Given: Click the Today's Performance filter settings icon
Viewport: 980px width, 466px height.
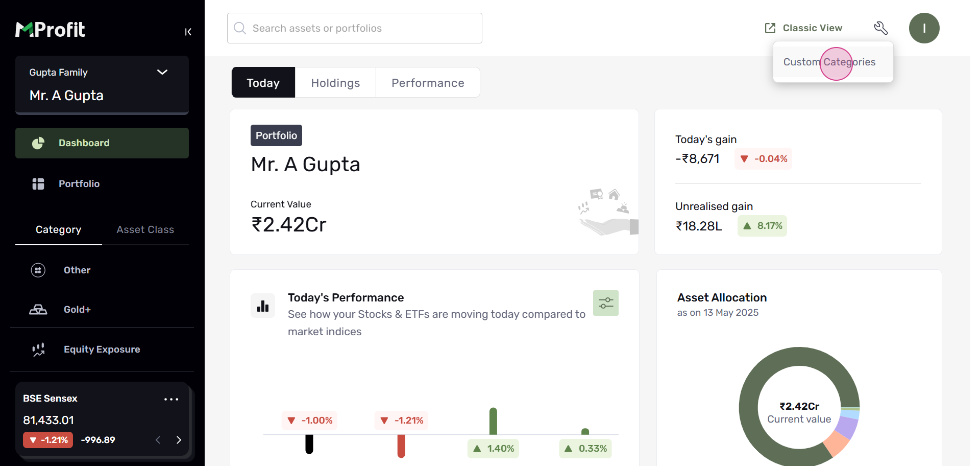Looking at the screenshot, I should [605, 303].
